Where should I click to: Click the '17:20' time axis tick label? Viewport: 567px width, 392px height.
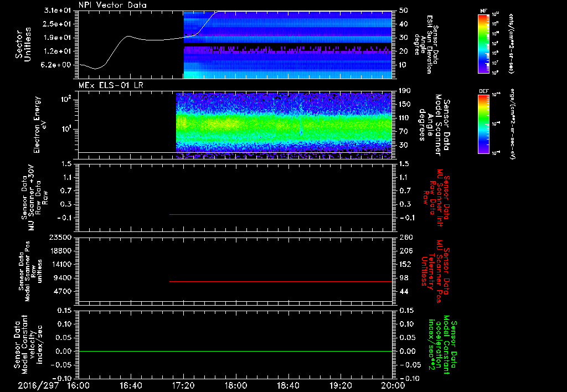tap(183, 385)
